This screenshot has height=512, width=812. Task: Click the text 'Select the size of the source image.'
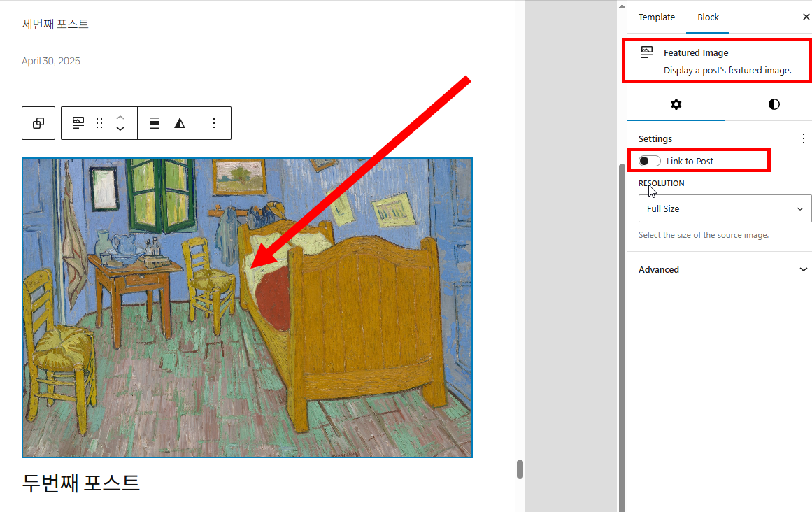pos(704,235)
